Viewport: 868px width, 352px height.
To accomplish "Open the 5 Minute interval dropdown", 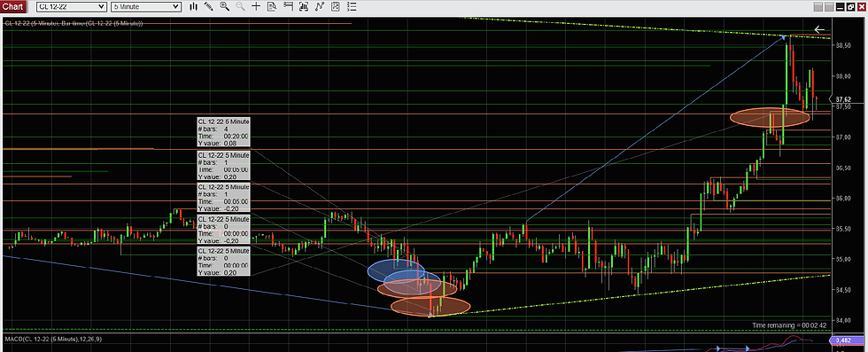I will point(145,7).
